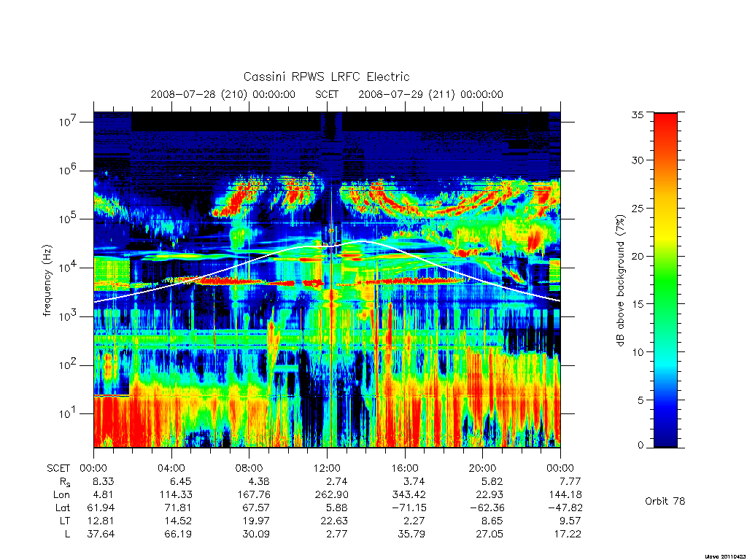The width and height of the screenshot is (747, 560).
Task: Click the LT value '14.52'
Action: click(x=179, y=521)
